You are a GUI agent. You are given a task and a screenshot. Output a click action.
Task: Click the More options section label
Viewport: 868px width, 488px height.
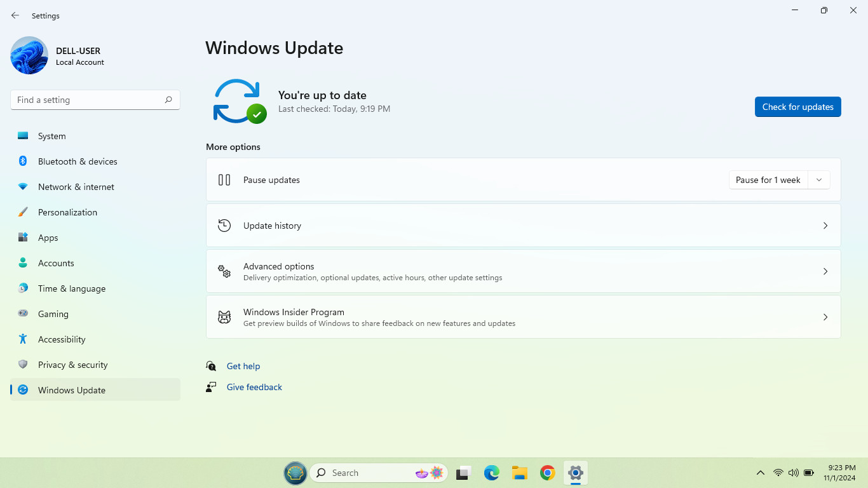[x=233, y=147]
